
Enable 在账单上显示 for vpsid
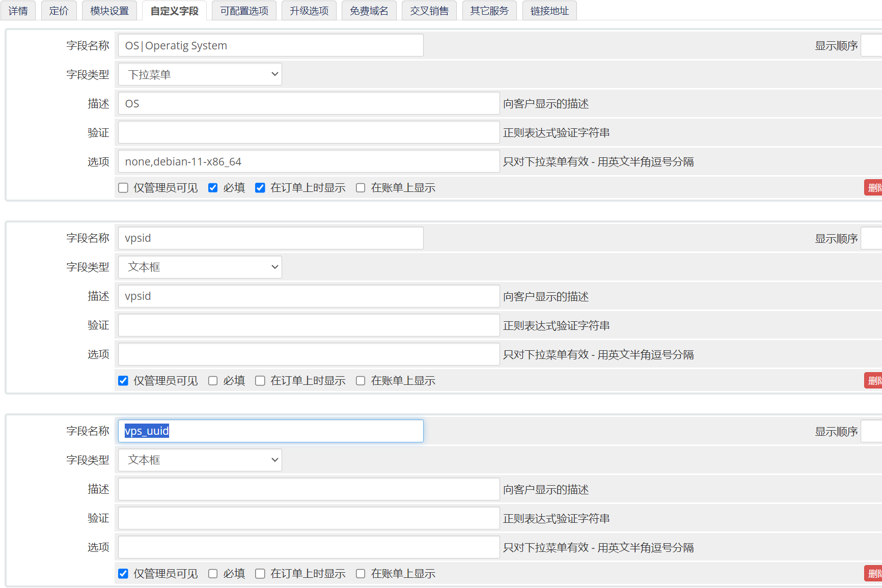coord(361,381)
